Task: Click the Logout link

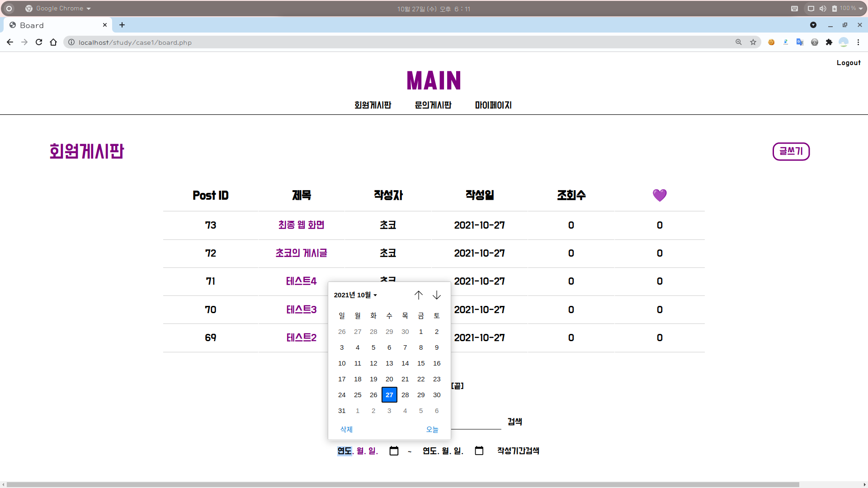Action: 849,63
